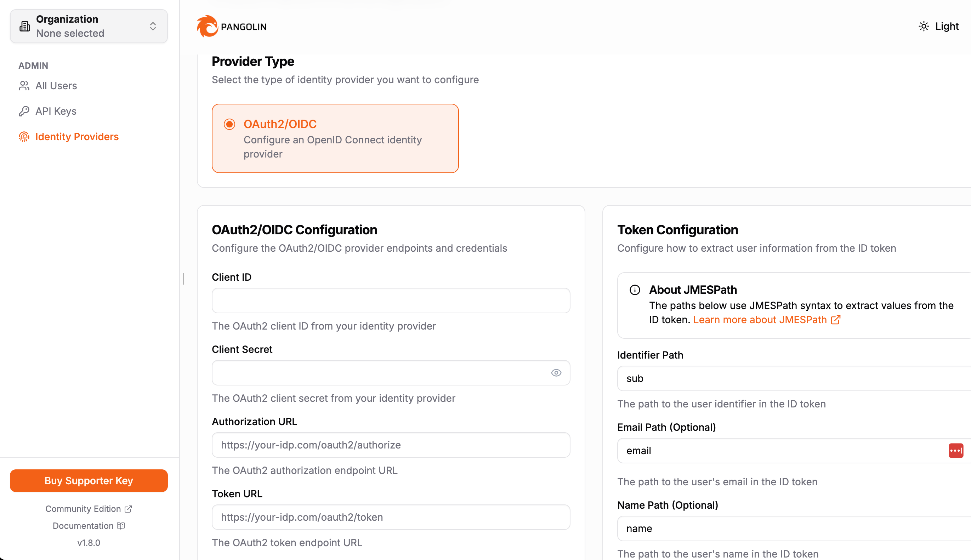
Task: Go to API Keys in sidebar
Action: tap(56, 111)
